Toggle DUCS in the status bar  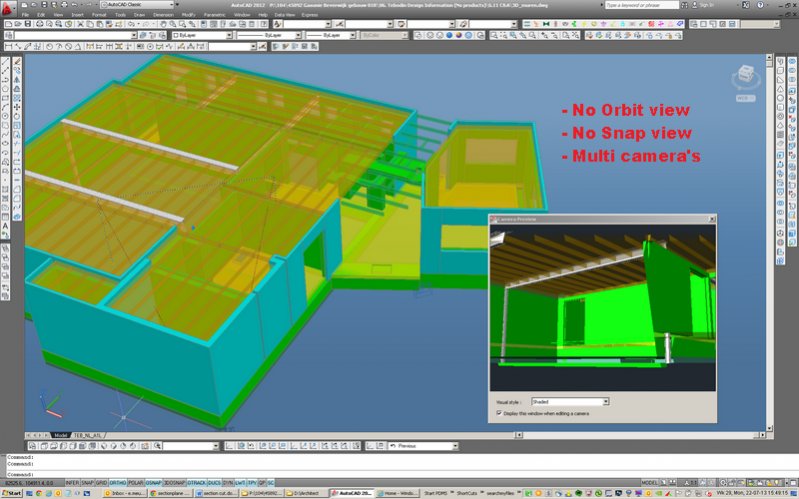click(215, 482)
